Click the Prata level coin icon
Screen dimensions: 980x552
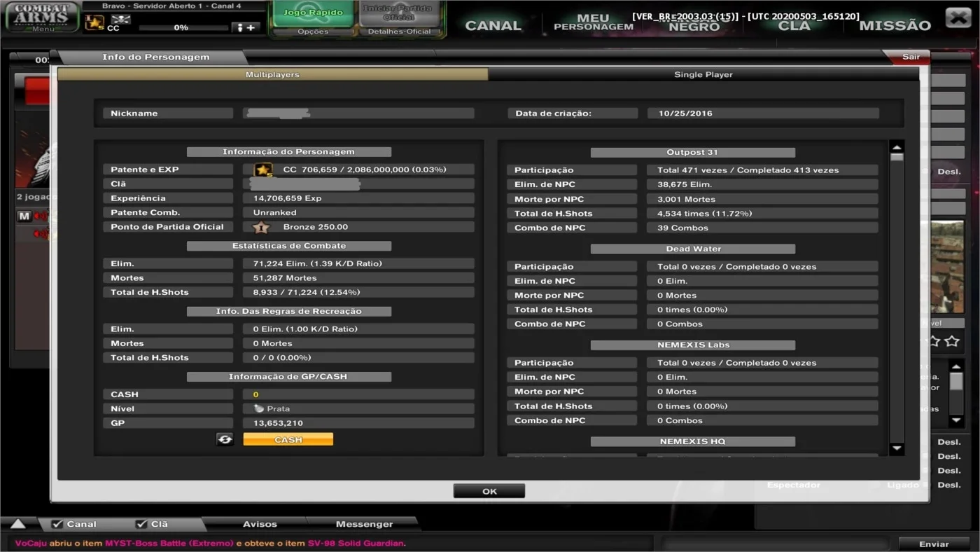pos(259,408)
